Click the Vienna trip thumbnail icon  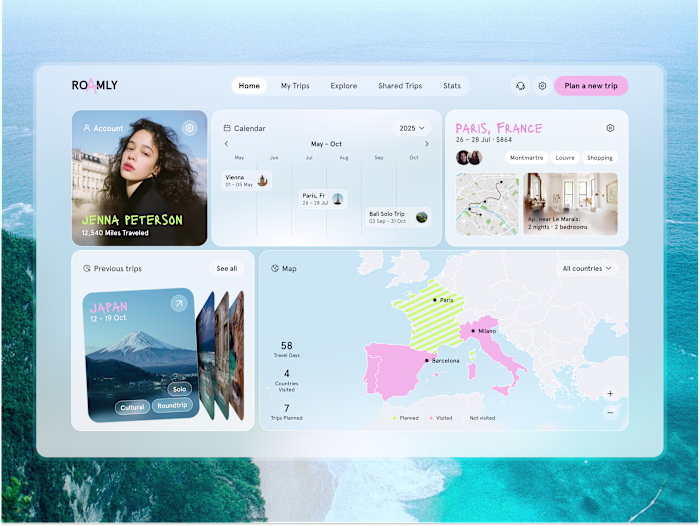tap(262, 180)
